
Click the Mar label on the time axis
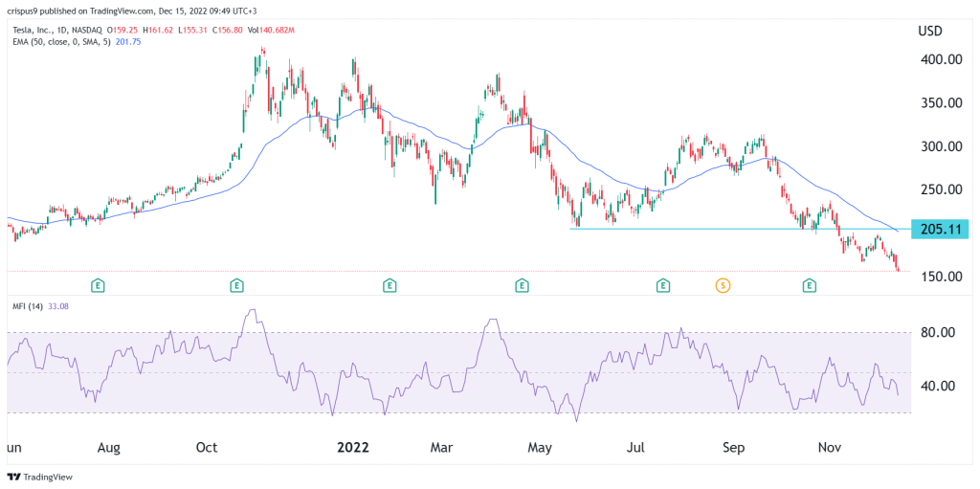(442, 448)
